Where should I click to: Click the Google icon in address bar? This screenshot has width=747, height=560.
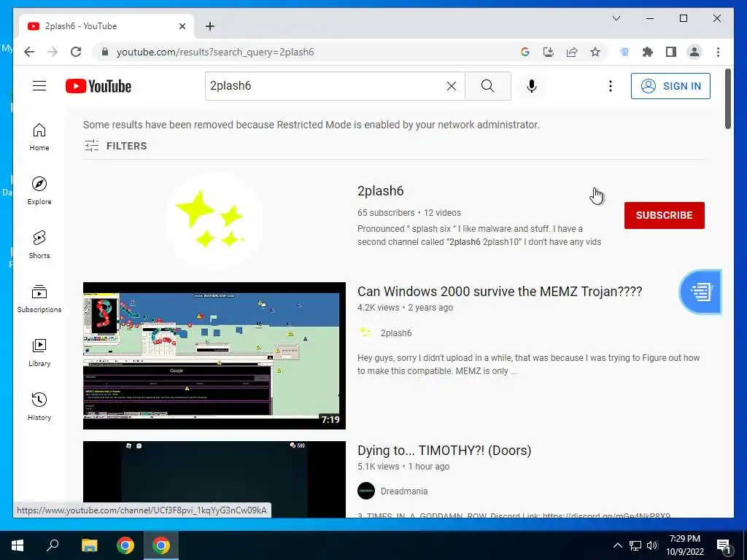pos(525,52)
